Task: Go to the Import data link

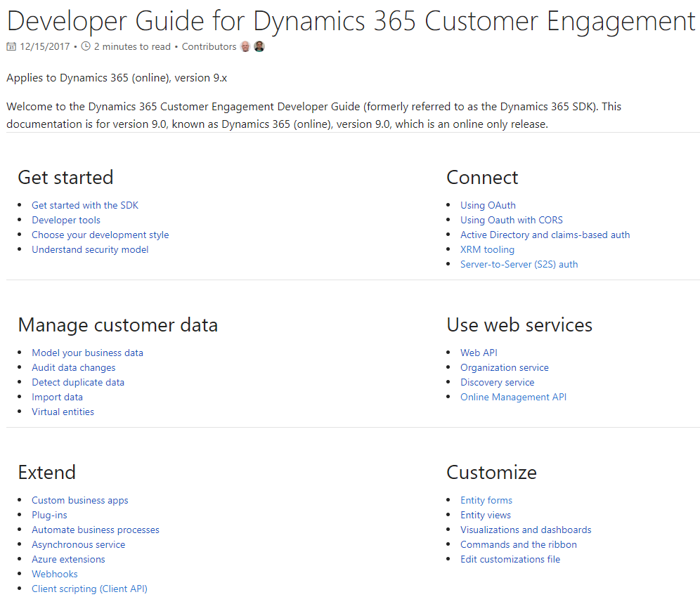Action: point(57,397)
